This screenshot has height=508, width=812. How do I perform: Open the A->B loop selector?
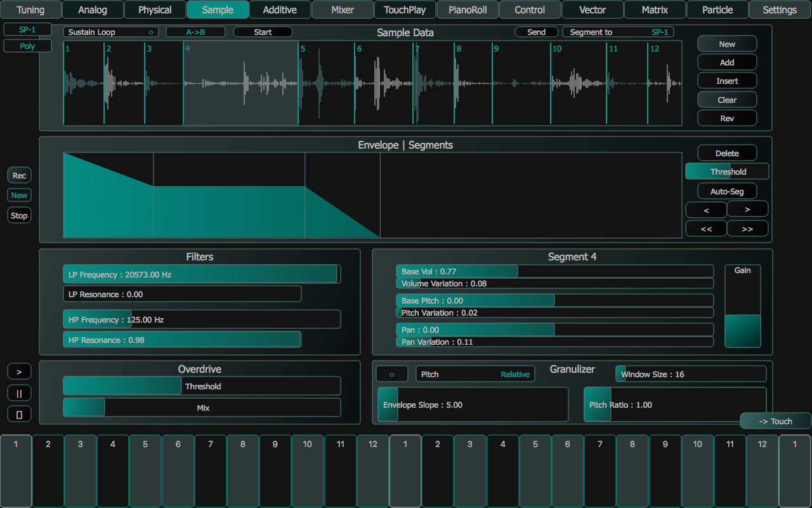coord(195,32)
